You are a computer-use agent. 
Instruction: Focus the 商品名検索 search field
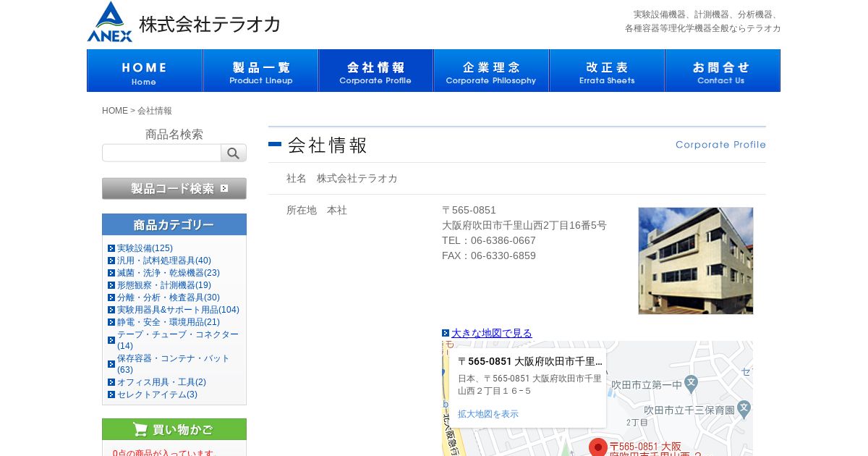(161, 153)
